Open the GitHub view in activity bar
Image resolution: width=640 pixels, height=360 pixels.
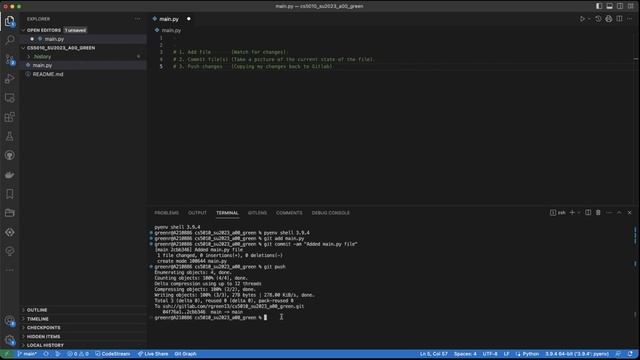(9, 156)
